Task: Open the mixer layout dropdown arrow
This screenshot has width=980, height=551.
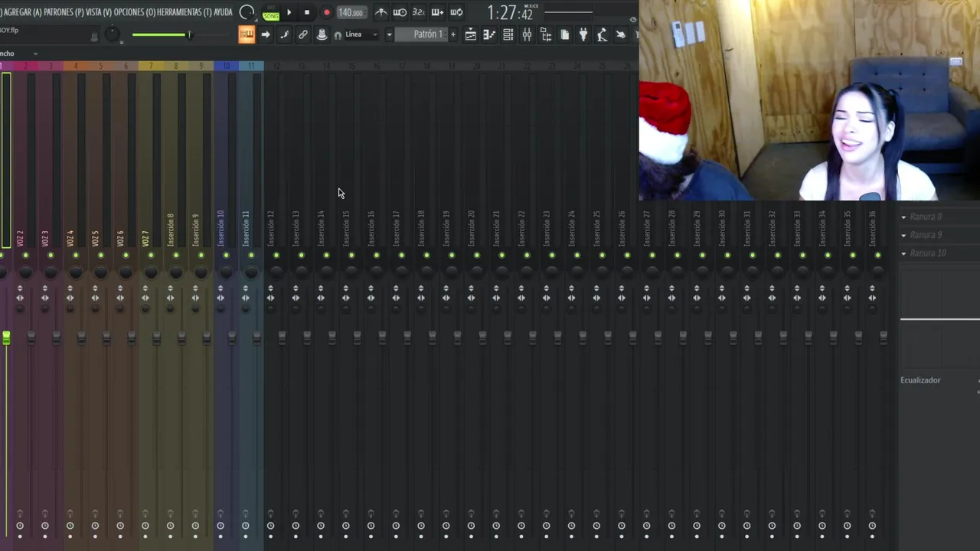Action: pos(35,54)
